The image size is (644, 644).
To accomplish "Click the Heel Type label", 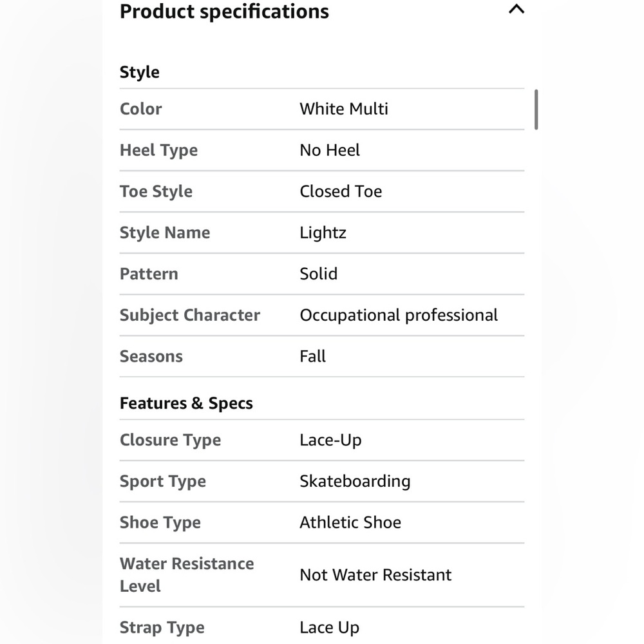I will point(159,150).
